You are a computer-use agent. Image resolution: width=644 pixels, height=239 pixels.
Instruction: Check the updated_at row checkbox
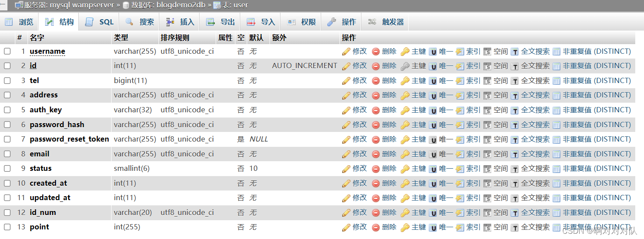coord(7,197)
